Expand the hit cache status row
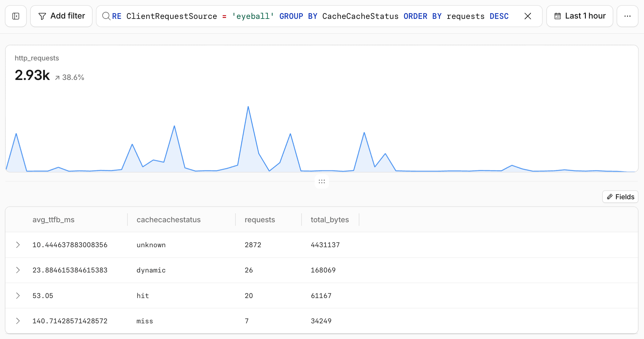This screenshot has height=339, width=644. pos(18,296)
